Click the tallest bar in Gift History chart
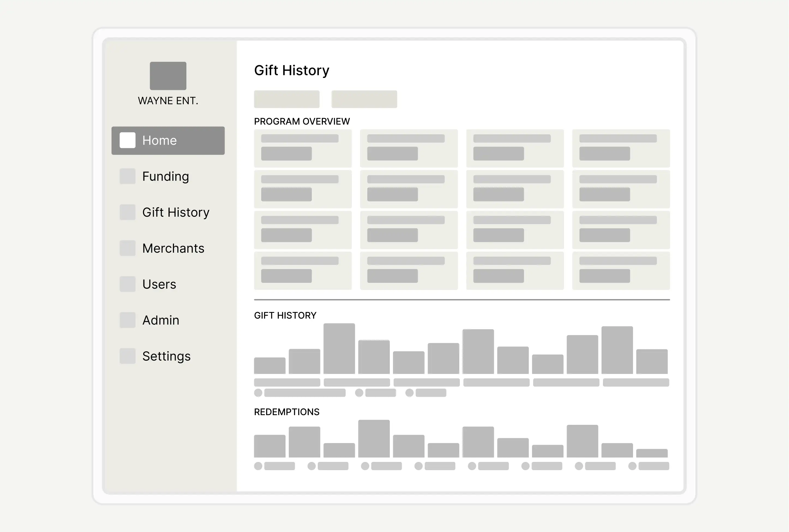 coord(339,349)
